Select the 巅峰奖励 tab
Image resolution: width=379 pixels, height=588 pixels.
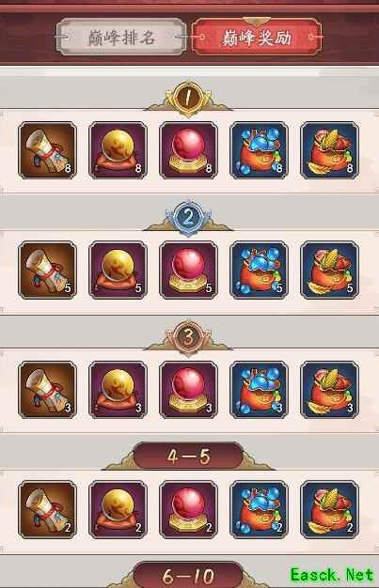pyautogui.click(x=257, y=38)
